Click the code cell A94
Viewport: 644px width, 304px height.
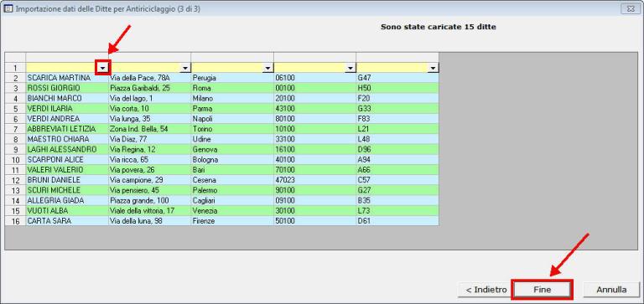click(397, 160)
